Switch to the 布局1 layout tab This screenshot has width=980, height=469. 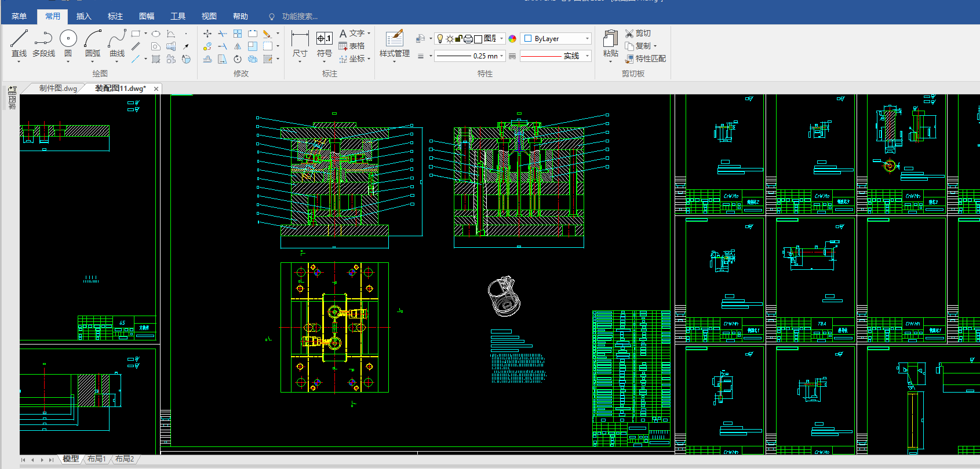click(97, 459)
